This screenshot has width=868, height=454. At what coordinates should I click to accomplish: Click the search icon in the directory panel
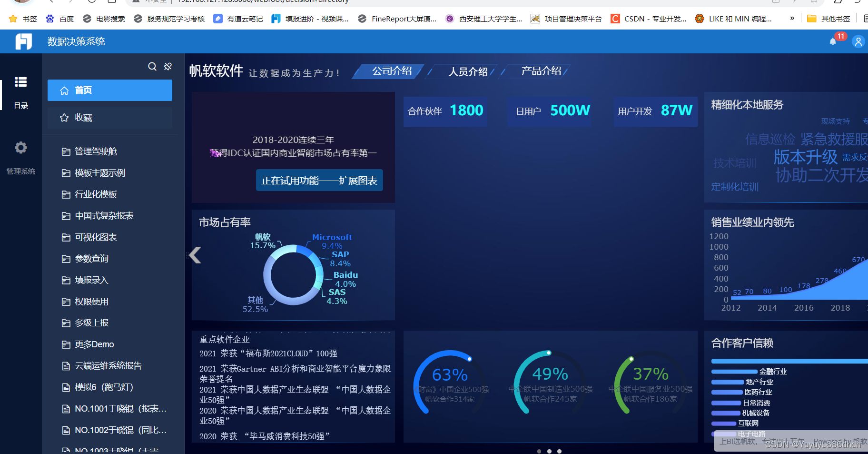[152, 66]
